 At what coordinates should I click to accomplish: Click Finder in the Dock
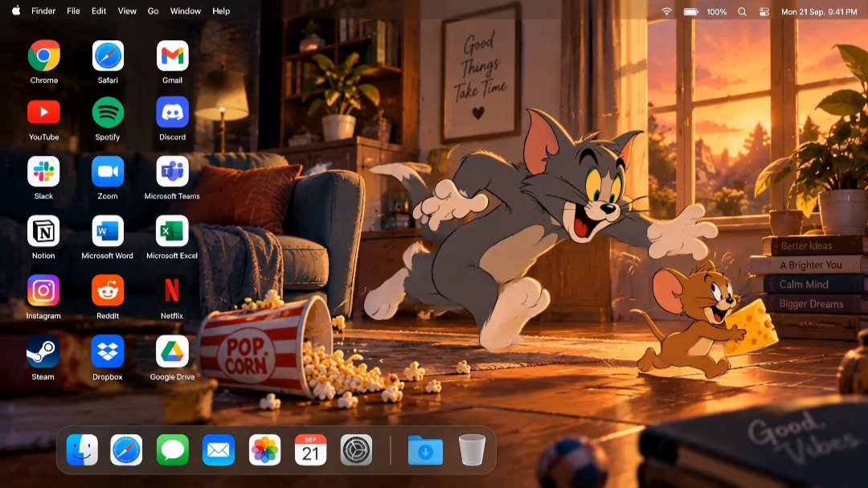(82, 449)
